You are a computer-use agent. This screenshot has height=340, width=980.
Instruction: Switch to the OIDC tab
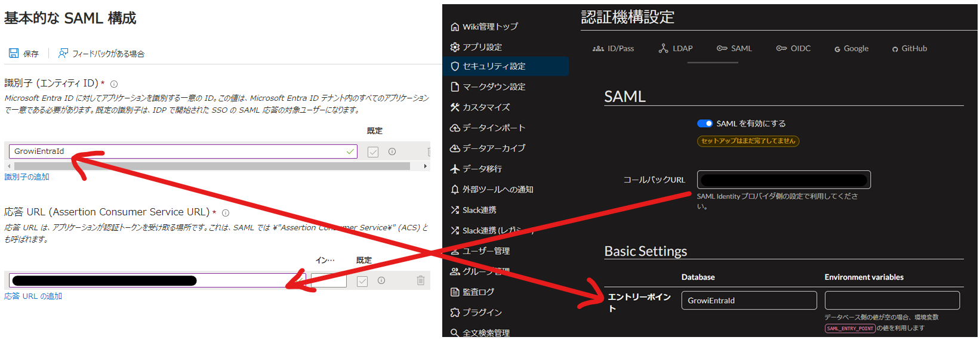point(793,48)
